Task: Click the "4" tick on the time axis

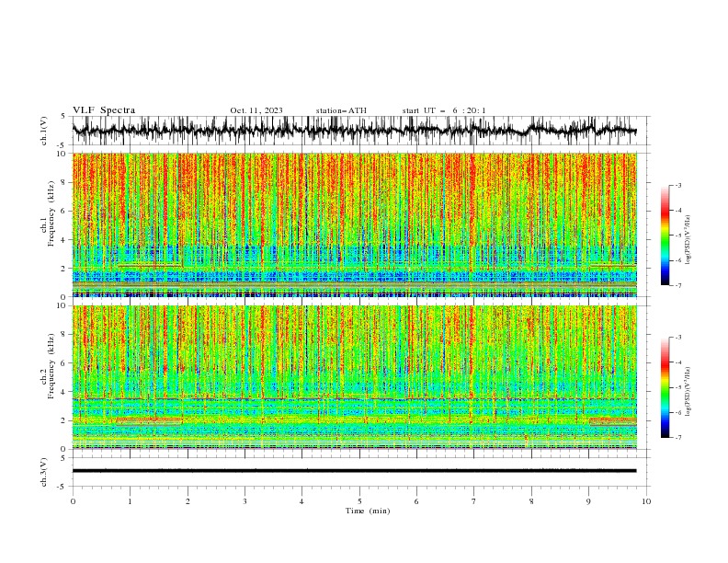Action: 301,501
